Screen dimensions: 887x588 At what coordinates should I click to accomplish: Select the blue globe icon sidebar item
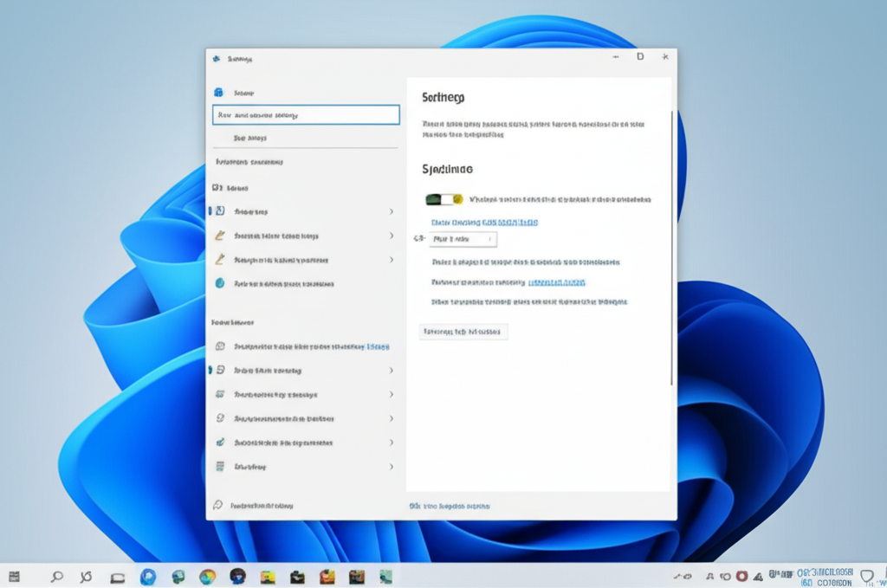click(220, 283)
